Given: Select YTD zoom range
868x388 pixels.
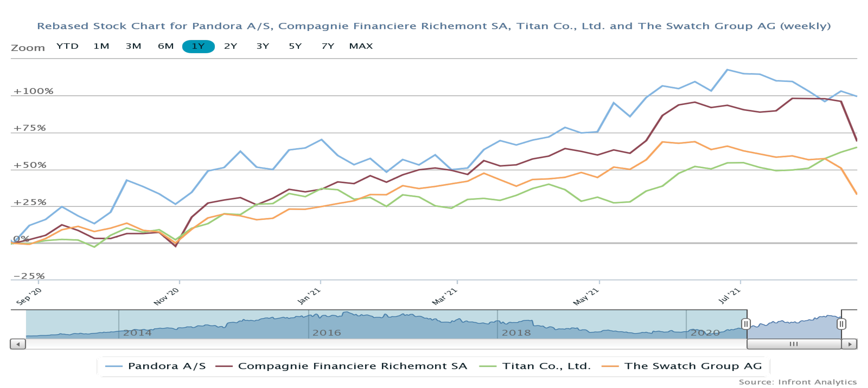Looking at the screenshot, I should click(67, 46).
